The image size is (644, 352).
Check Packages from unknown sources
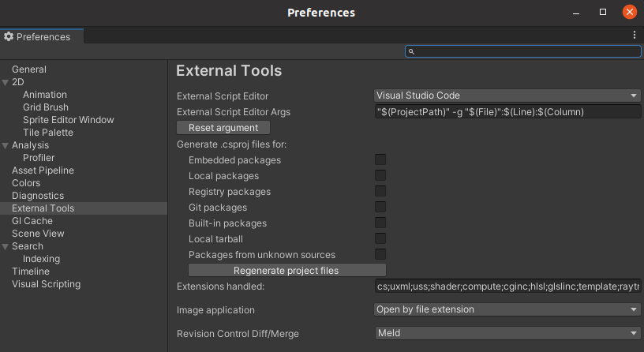pyautogui.click(x=380, y=255)
